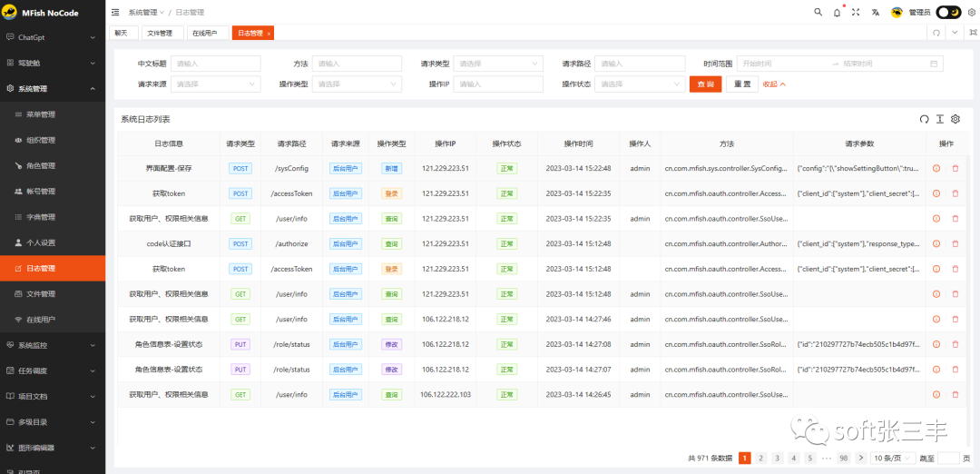Open the 在线用户 sidebar item
This screenshot has height=474, width=980.
(53, 320)
